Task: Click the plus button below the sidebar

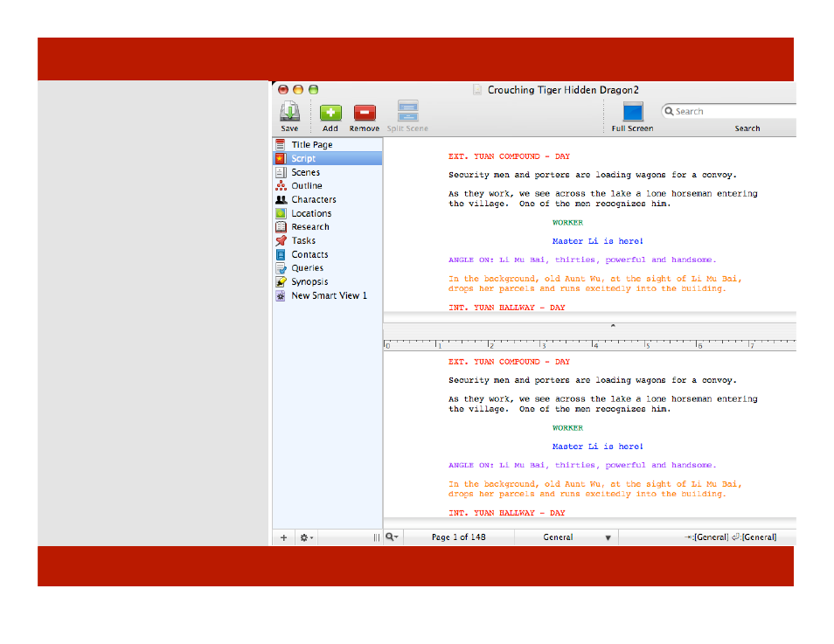Action: click(x=283, y=537)
